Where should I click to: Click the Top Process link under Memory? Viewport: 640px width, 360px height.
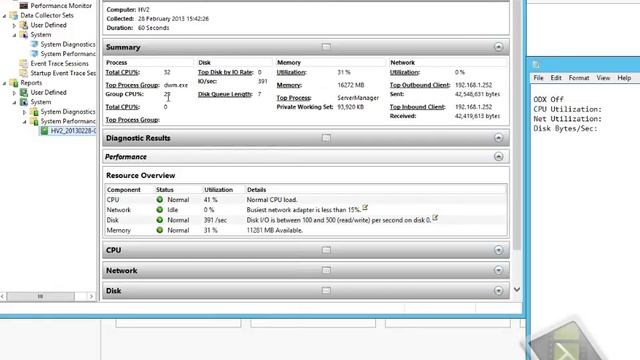pos(294,98)
